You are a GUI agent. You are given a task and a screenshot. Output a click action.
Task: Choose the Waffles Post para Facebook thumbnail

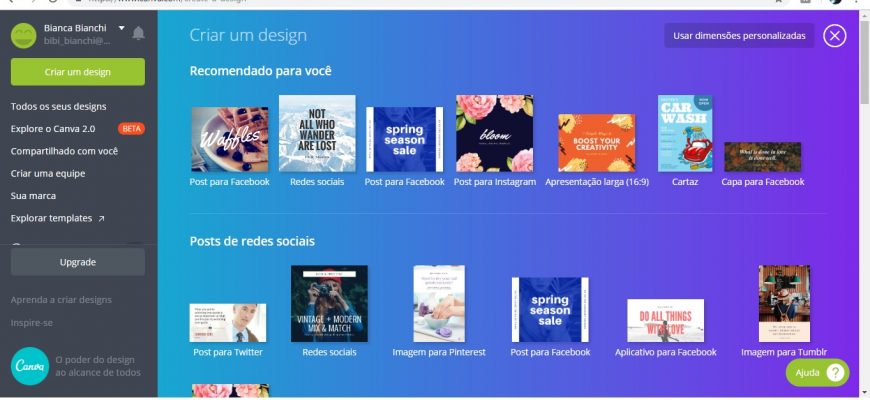(x=230, y=139)
